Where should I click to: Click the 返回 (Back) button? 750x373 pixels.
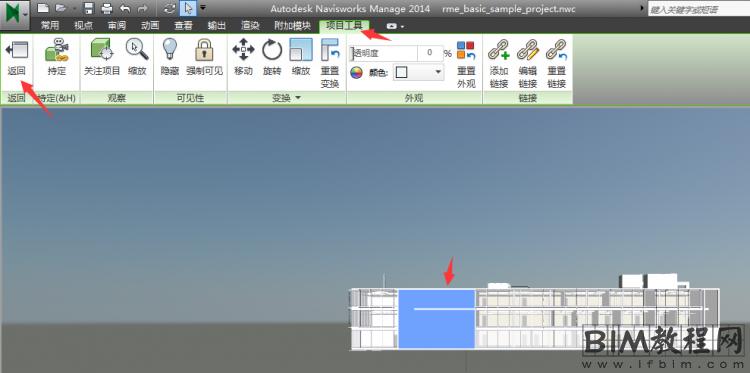(16, 58)
